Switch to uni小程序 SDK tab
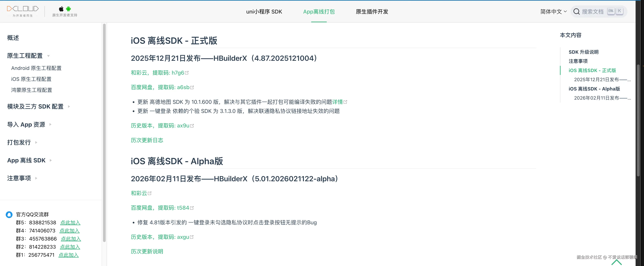644x266 pixels. (x=264, y=11)
